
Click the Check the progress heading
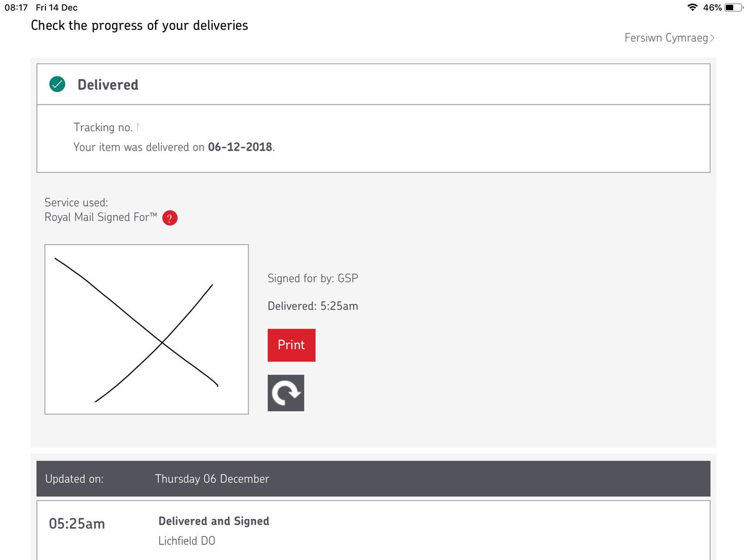point(139,26)
